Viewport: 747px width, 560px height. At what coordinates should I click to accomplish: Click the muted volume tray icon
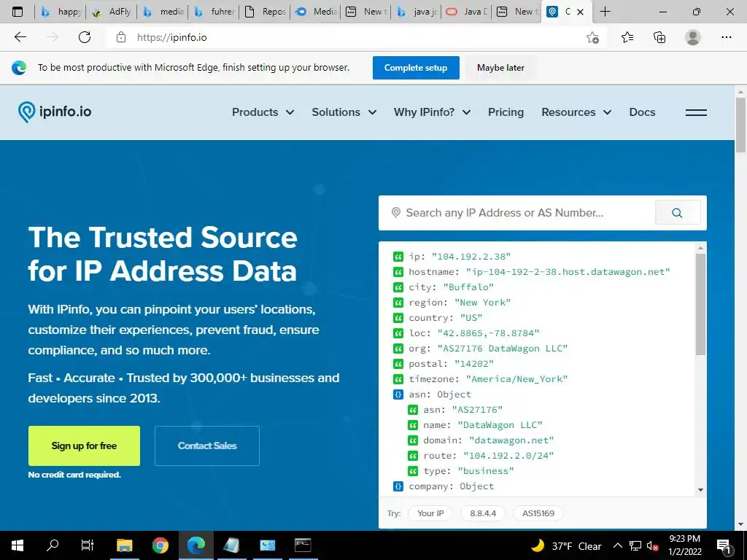point(652,546)
